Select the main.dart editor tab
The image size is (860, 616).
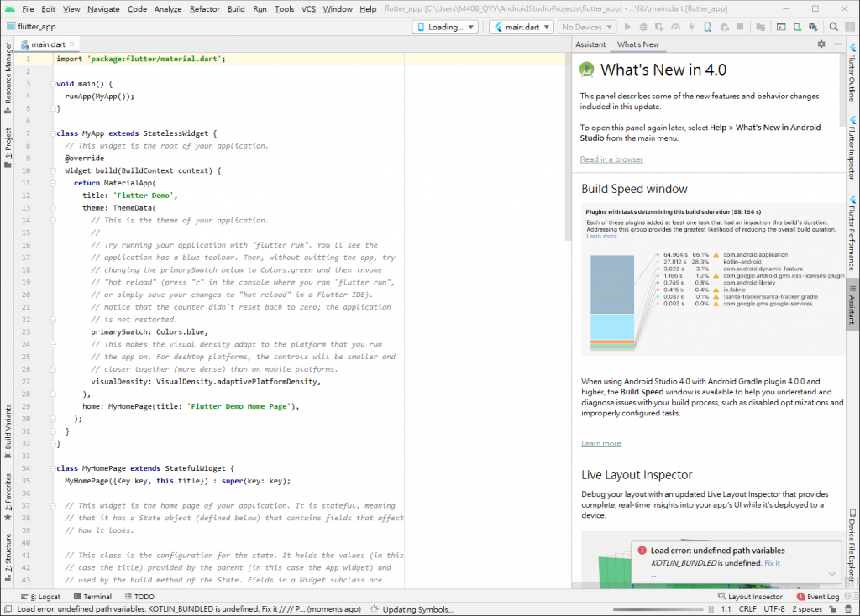click(x=48, y=44)
